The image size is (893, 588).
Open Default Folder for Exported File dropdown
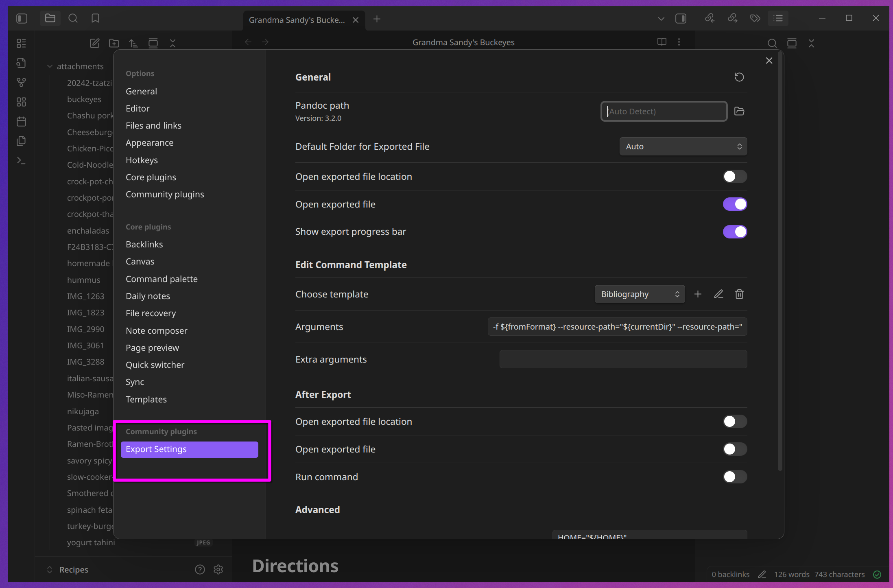(x=683, y=146)
